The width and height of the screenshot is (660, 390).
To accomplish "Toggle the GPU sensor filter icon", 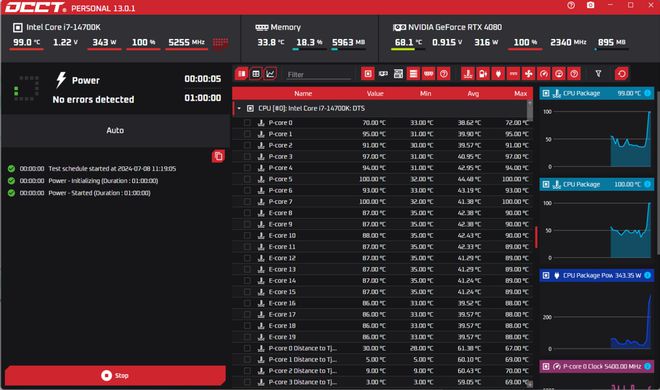I will click(383, 74).
